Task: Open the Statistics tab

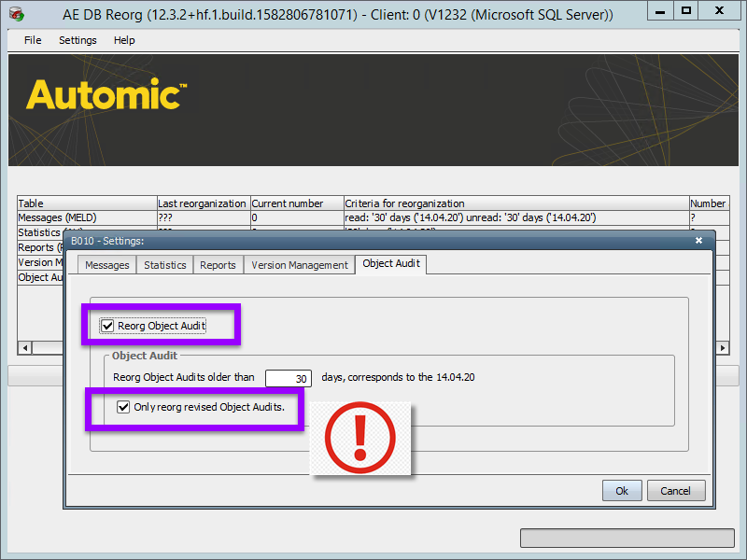Action: point(164,264)
